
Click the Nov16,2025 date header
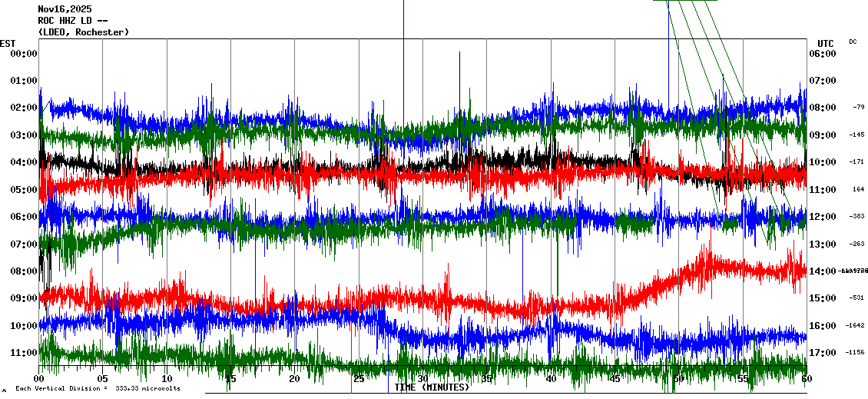(x=65, y=9)
